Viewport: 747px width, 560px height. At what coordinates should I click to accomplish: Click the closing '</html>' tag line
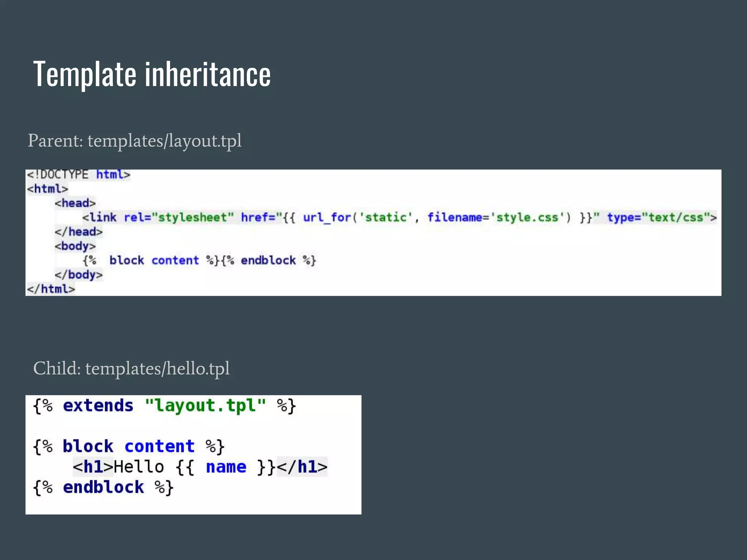point(51,289)
